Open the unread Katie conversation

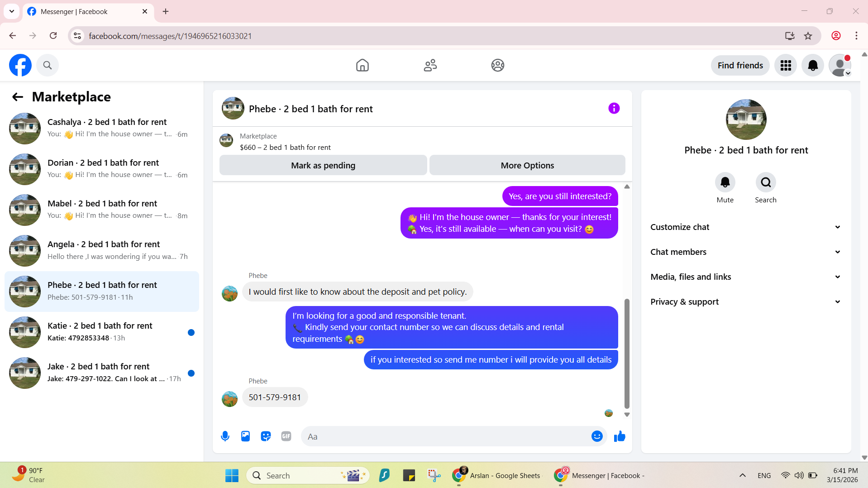tap(102, 332)
